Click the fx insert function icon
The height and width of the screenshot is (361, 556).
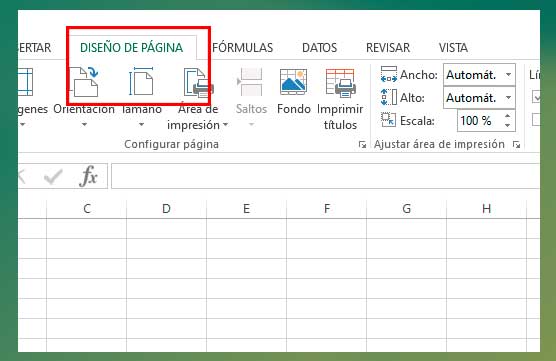click(89, 176)
